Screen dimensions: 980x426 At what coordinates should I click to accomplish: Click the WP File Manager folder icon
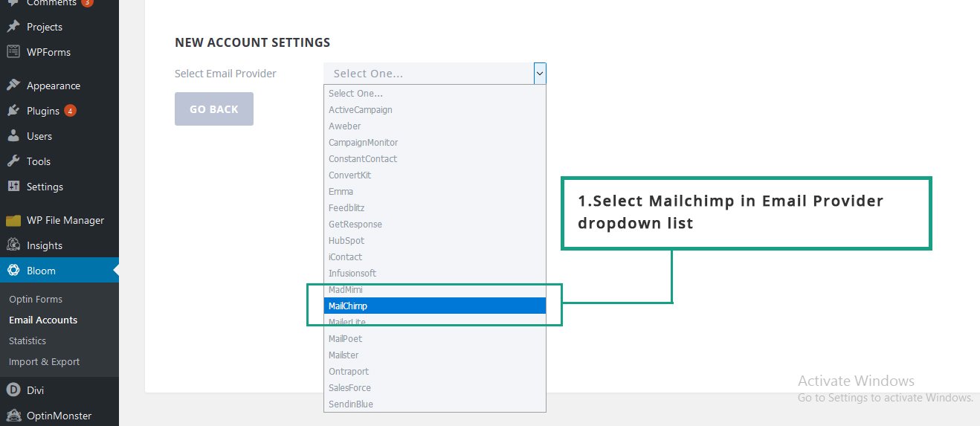(x=13, y=220)
